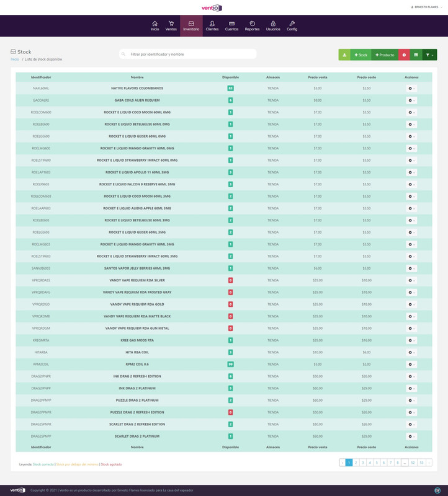Open actions gear for ROELBE600 row
The height and width of the screenshot is (496, 448).
(411, 125)
